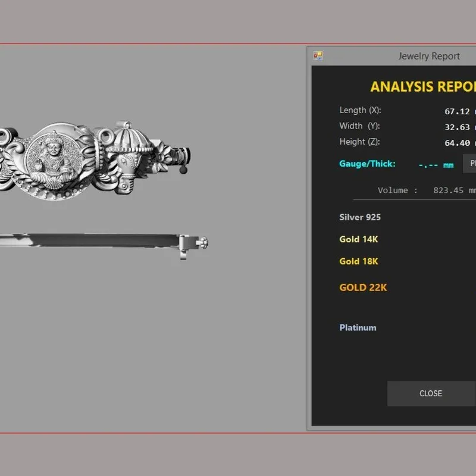Viewport: 476px width, 476px height.
Task: Click the Length (X): label
Action: click(360, 110)
